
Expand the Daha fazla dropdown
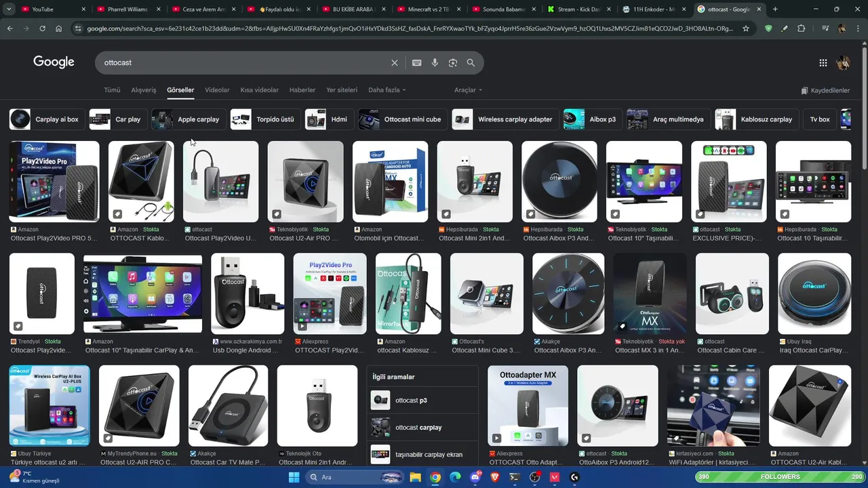[x=387, y=89]
